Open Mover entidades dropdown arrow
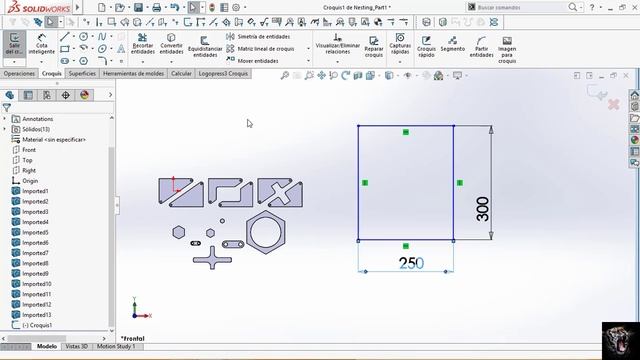The width and height of the screenshot is (640, 360). tap(308, 61)
